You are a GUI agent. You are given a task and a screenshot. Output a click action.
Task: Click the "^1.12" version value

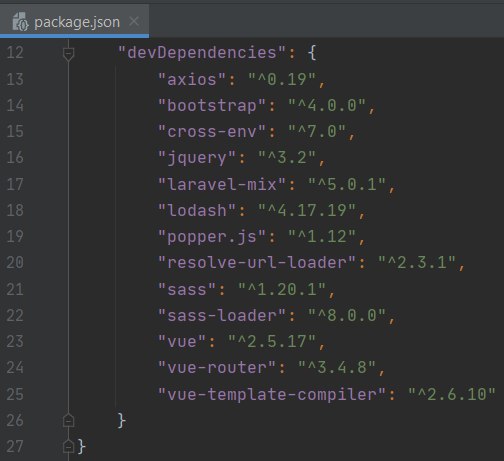coord(322,237)
